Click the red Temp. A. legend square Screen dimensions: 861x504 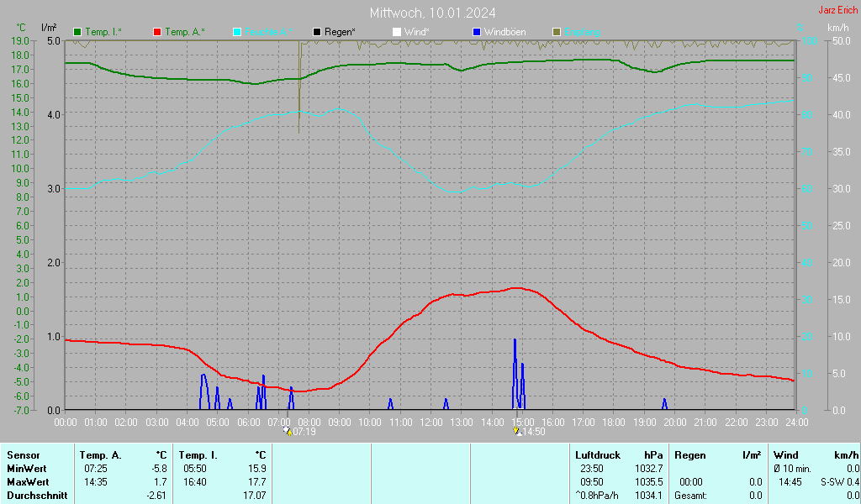point(156,32)
